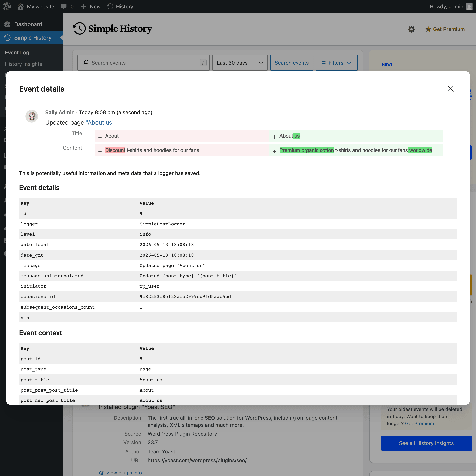Click the Yoast URL text
This screenshot has height=476, width=476.
(197, 460)
